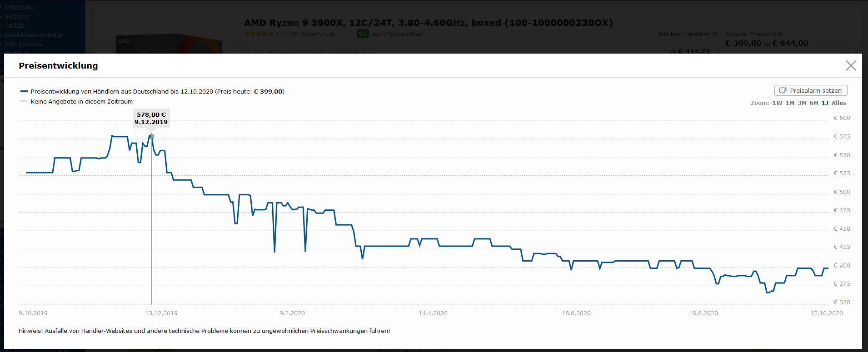Open Systeme category in background sidebar
Screen dimensions: 868x352
16,16
